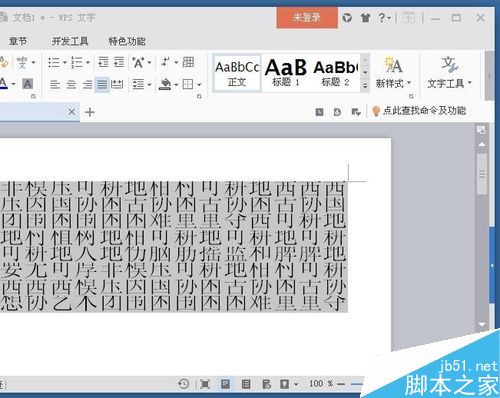500x398 pixels.
Task: Select the 标题 1 style
Action: point(286,73)
